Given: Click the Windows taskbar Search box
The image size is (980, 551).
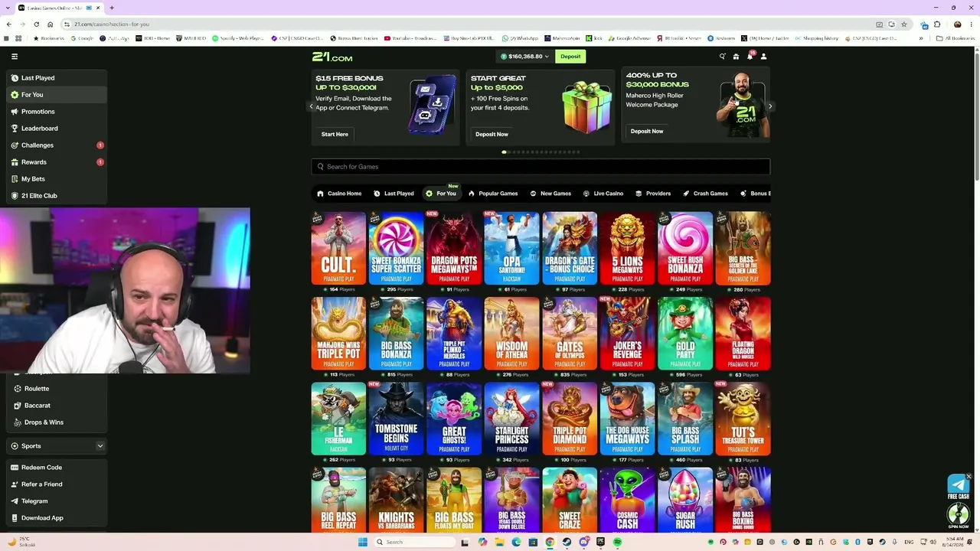Looking at the screenshot, I should coord(413,542).
